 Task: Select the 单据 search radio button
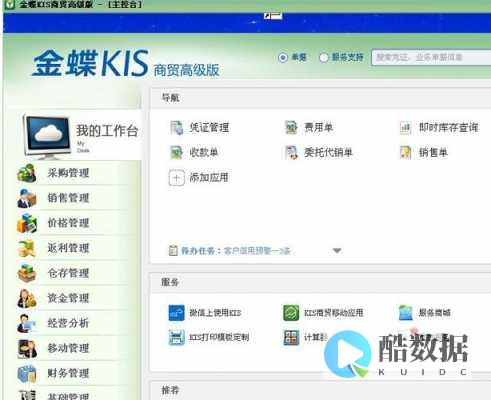(283, 57)
